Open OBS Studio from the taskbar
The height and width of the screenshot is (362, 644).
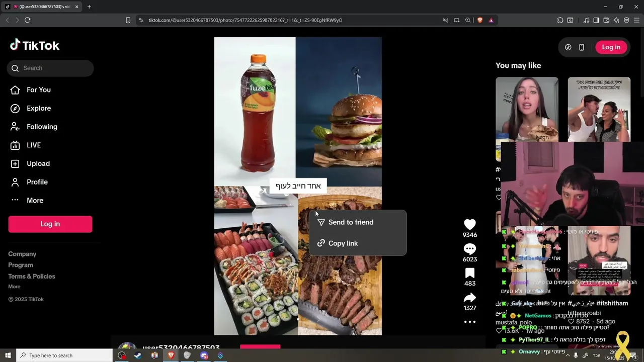(122, 355)
